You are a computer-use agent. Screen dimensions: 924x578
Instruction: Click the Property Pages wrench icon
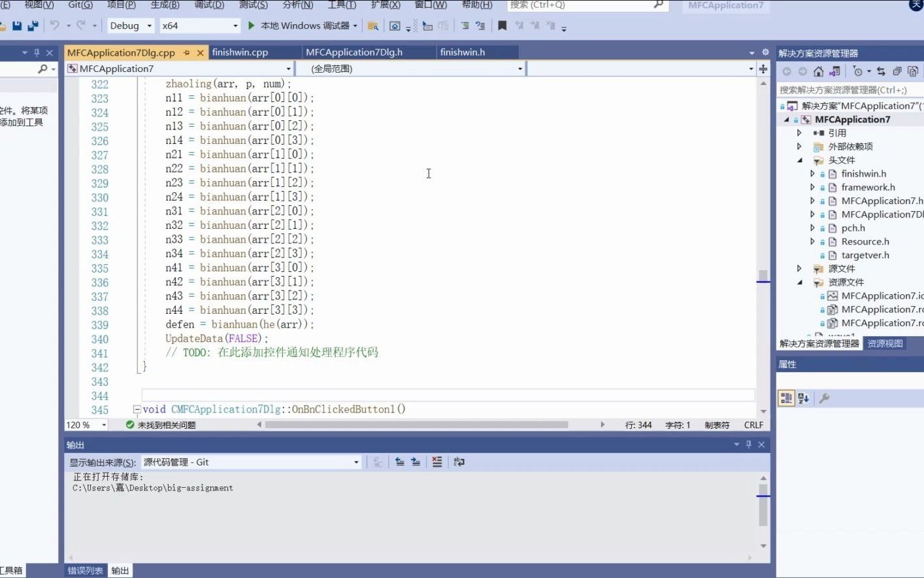825,398
